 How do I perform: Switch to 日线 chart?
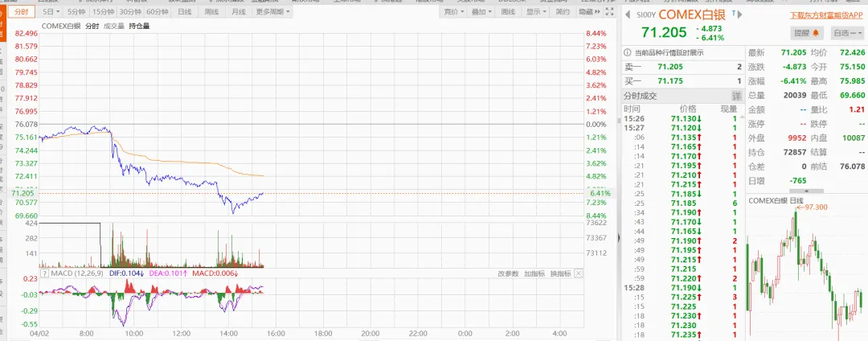(x=186, y=11)
